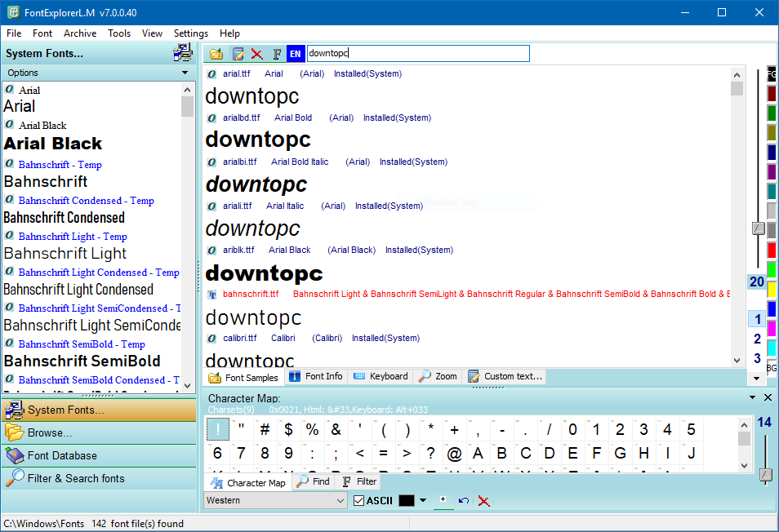This screenshot has height=532, width=779.
Task: Toggle the EN language button
Action: (295, 54)
